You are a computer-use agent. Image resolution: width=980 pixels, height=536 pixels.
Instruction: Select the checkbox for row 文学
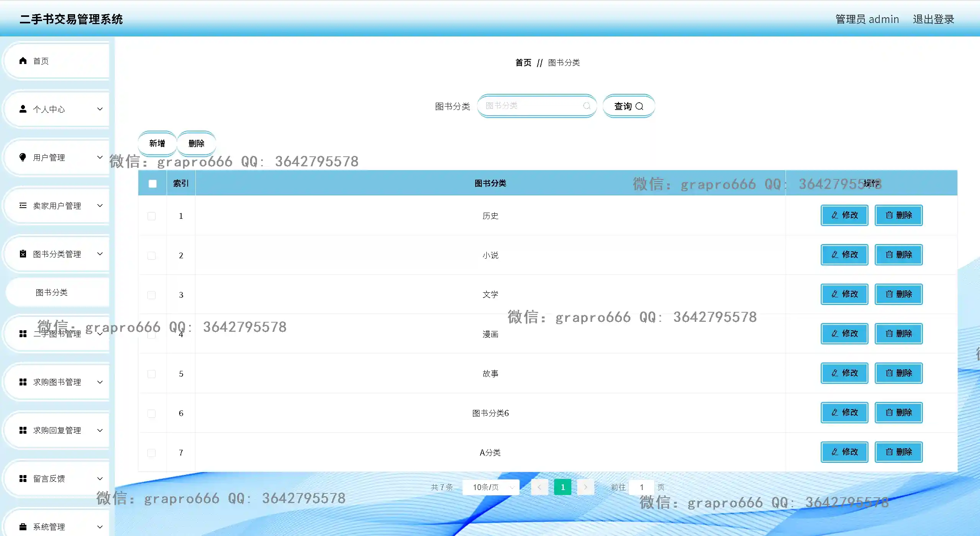coord(152,295)
